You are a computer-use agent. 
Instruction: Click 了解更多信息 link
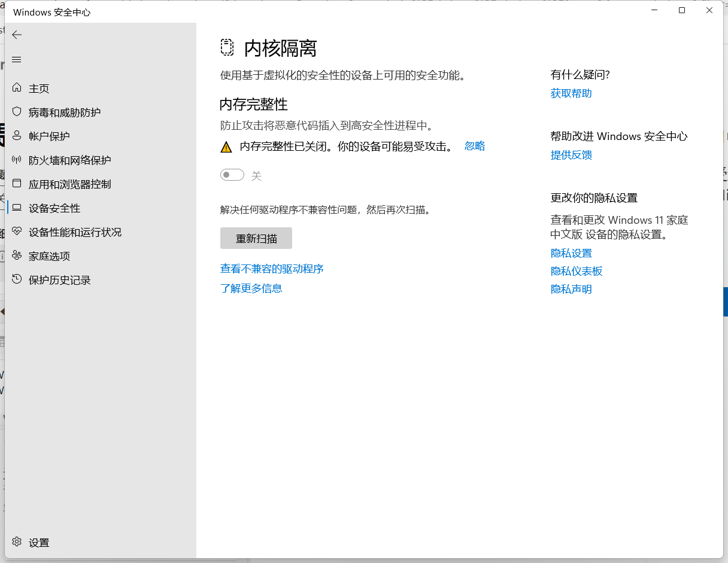(251, 288)
